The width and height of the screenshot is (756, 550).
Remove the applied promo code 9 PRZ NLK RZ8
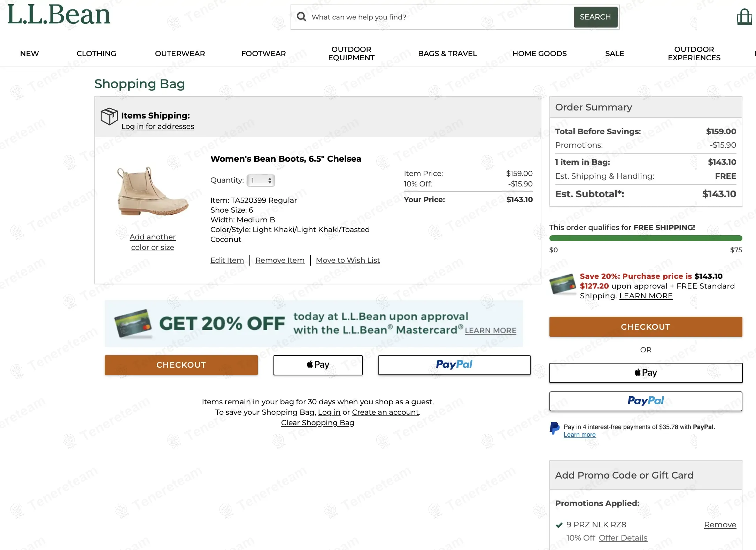[720, 525]
